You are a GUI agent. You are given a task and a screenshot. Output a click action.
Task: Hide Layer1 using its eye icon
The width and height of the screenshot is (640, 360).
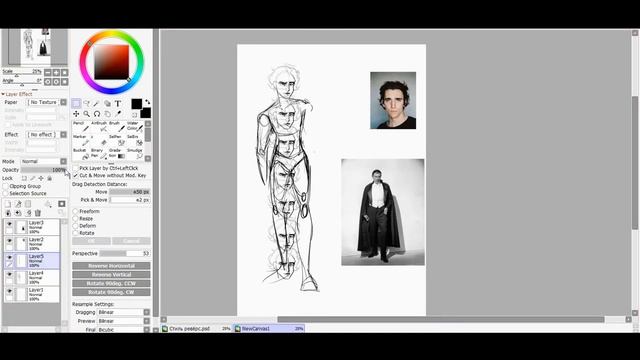(x=9, y=291)
